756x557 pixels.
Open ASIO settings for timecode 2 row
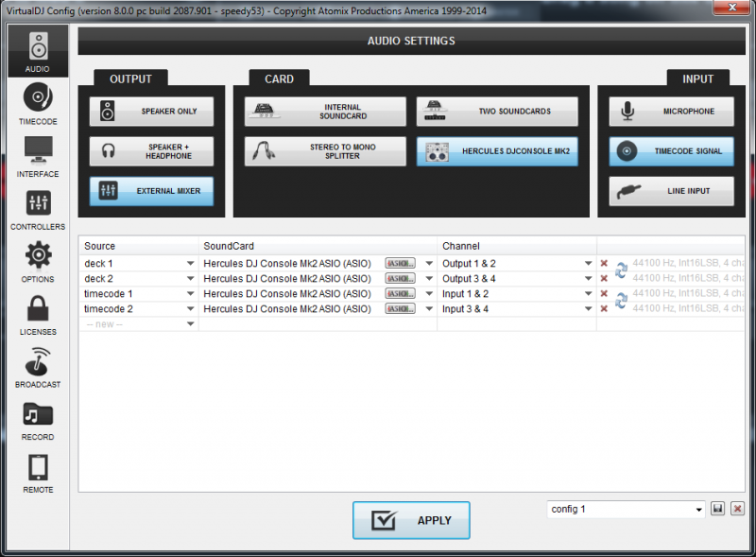[x=400, y=309]
